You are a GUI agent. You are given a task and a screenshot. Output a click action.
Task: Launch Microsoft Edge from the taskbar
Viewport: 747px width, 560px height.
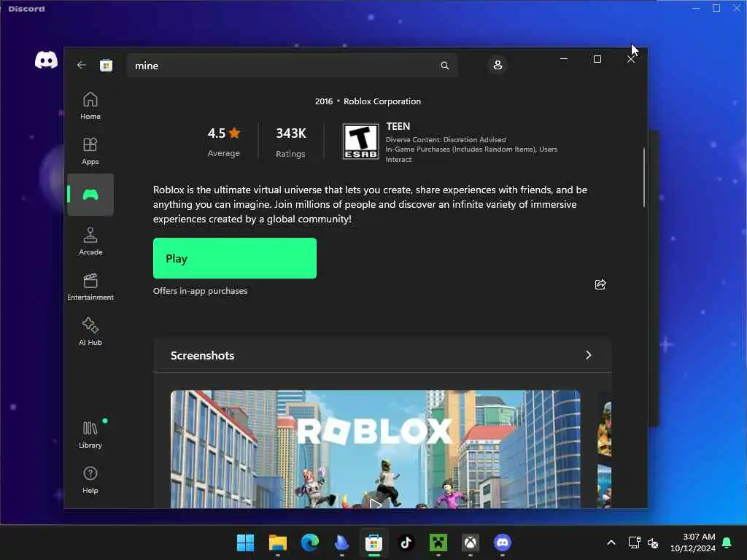[x=309, y=542]
